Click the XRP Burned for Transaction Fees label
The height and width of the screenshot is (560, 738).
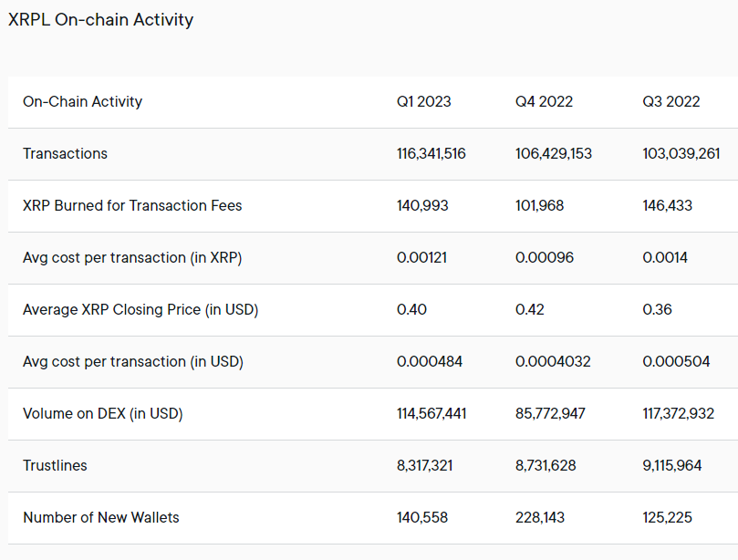click(x=132, y=205)
